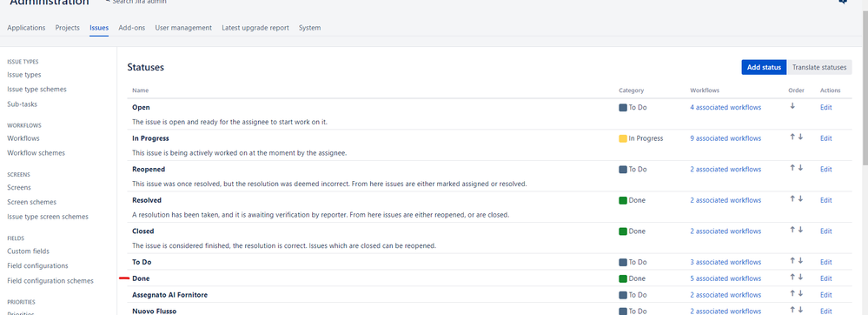Open 9 associated workflows link
868x315 pixels.
726,138
